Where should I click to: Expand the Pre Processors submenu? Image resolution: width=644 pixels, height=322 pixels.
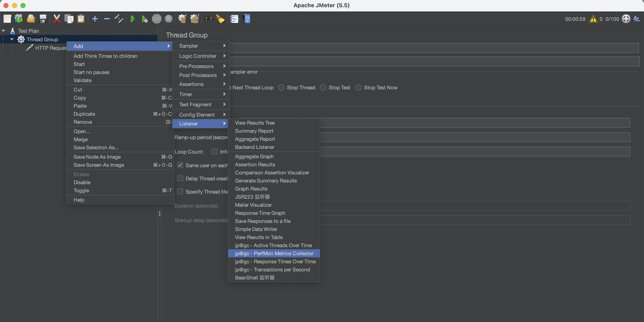tap(201, 66)
